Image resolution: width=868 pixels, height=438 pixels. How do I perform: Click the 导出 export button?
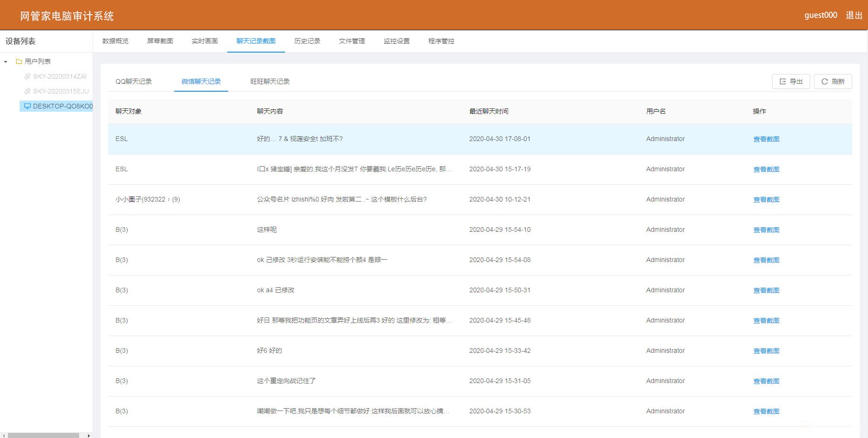(x=791, y=81)
